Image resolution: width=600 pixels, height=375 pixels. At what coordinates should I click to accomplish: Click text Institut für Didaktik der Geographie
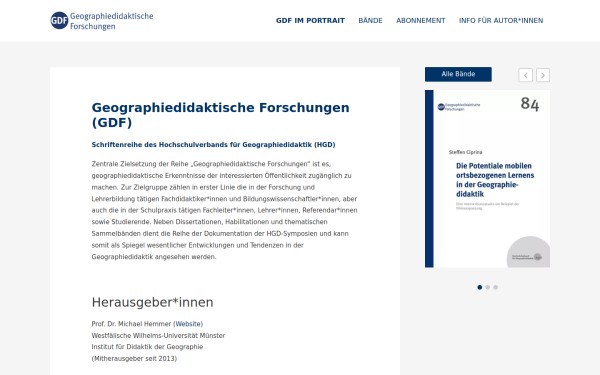(x=147, y=347)
